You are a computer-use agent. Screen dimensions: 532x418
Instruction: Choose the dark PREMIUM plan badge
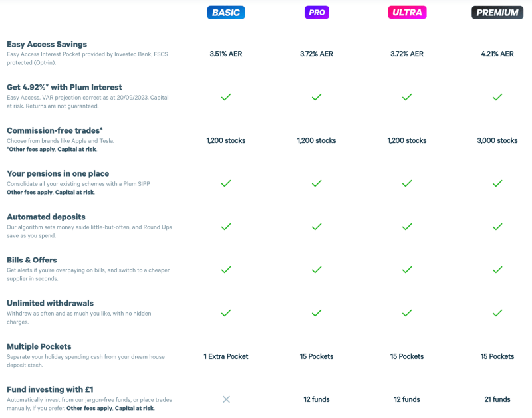(497, 13)
